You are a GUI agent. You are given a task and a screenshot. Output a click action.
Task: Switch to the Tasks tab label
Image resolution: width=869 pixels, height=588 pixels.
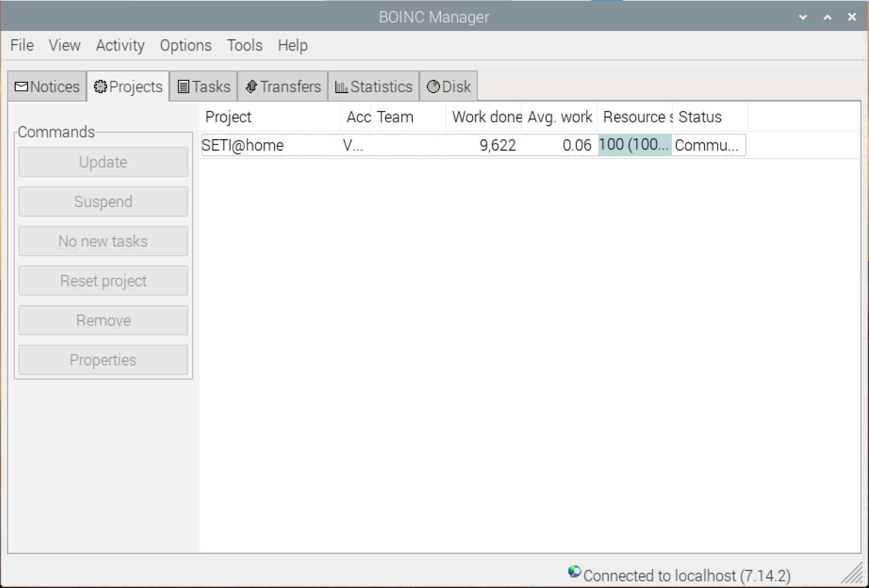point(211,87)
